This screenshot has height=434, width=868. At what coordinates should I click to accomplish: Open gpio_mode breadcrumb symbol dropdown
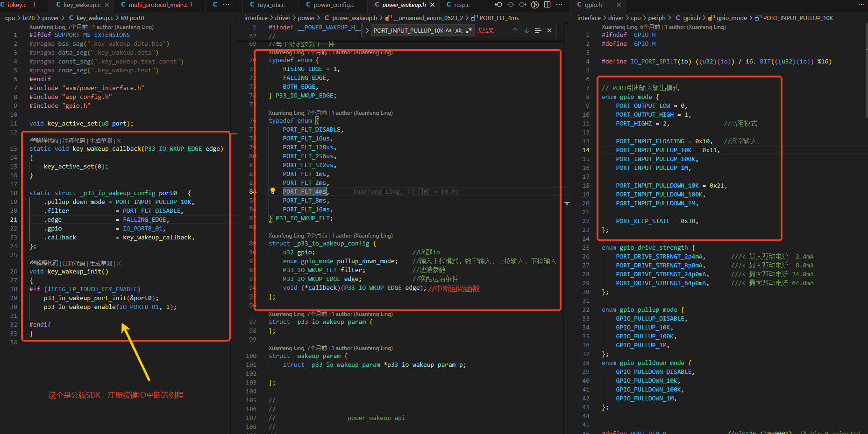pyautogui.click(x=727, y=18)
